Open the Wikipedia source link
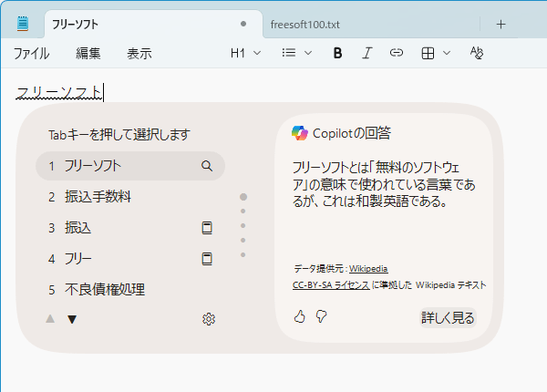Image resolution: width=547 pixels, height=392 pixels. pos(368,269)
